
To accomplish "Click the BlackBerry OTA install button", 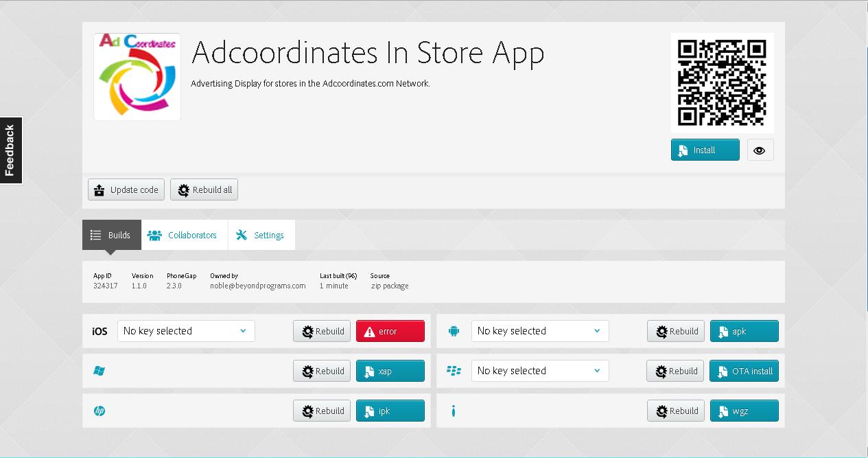I will pos(744,371).
